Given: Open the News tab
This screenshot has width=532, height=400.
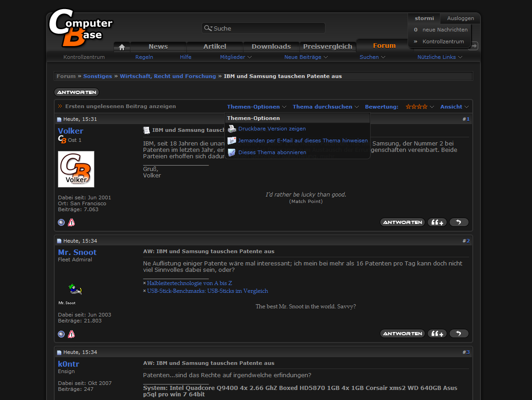Looking at the screenshot, I should click(158, 47).
